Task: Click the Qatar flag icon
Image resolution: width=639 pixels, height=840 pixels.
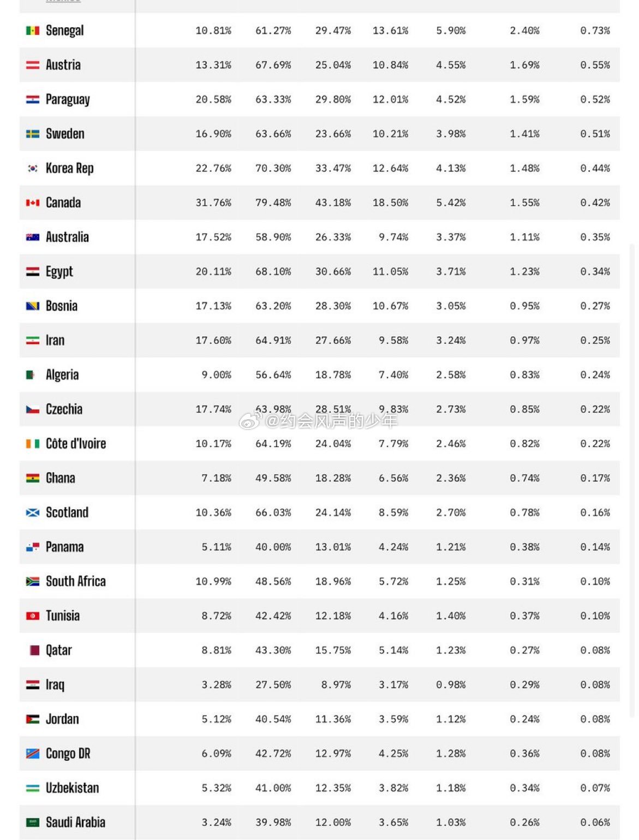Action: (x=34, y=650)
